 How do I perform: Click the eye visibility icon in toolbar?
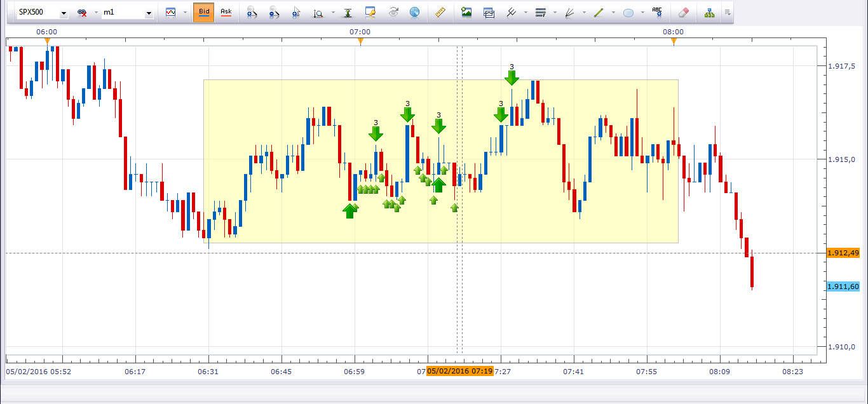point(393,12)
